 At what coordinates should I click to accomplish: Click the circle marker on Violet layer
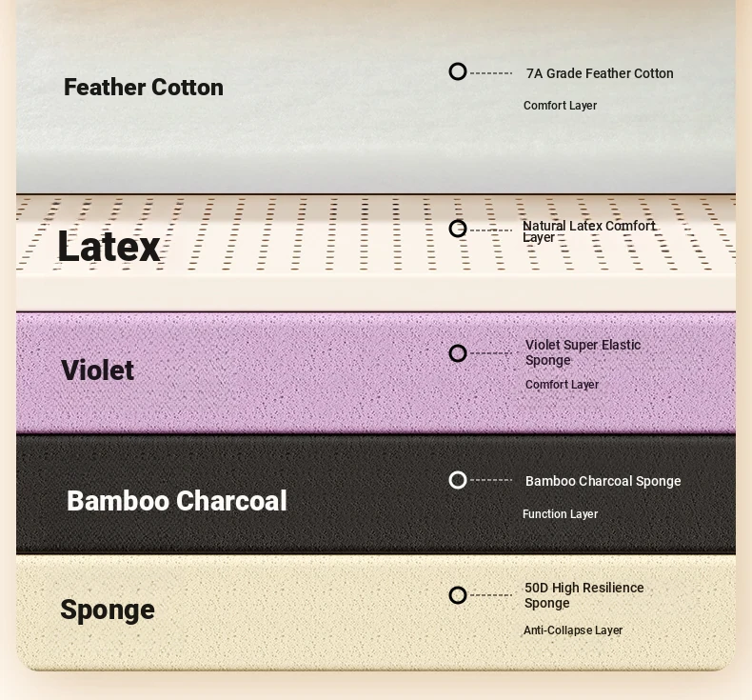click(x=458, y=353)
